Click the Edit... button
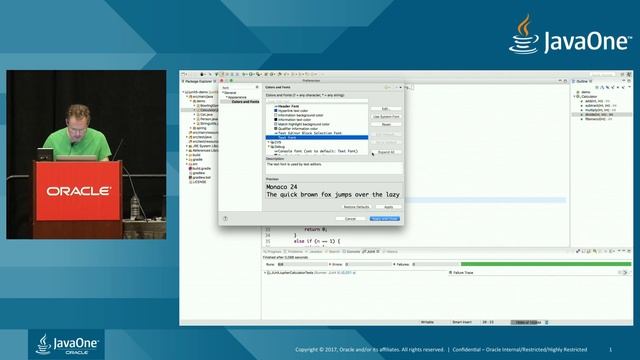This screenshot has height=360, width=640. click(x=386, y=109)
